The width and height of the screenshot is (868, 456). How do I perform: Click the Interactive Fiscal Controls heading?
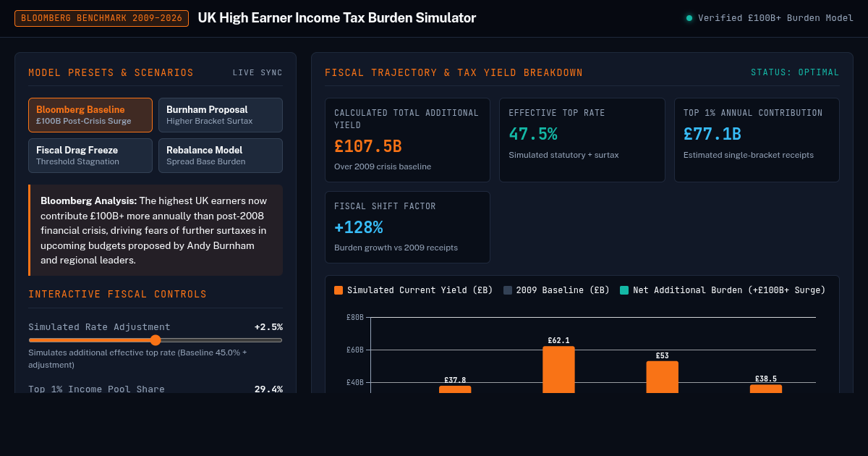pyautogui.click(x=117, y=295)
